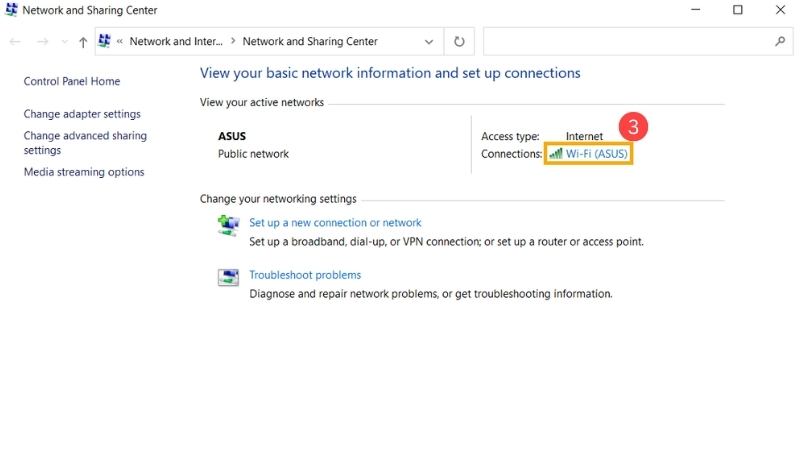
Task: Open Change advanced sharing settings
Action: tap(85, 143)
